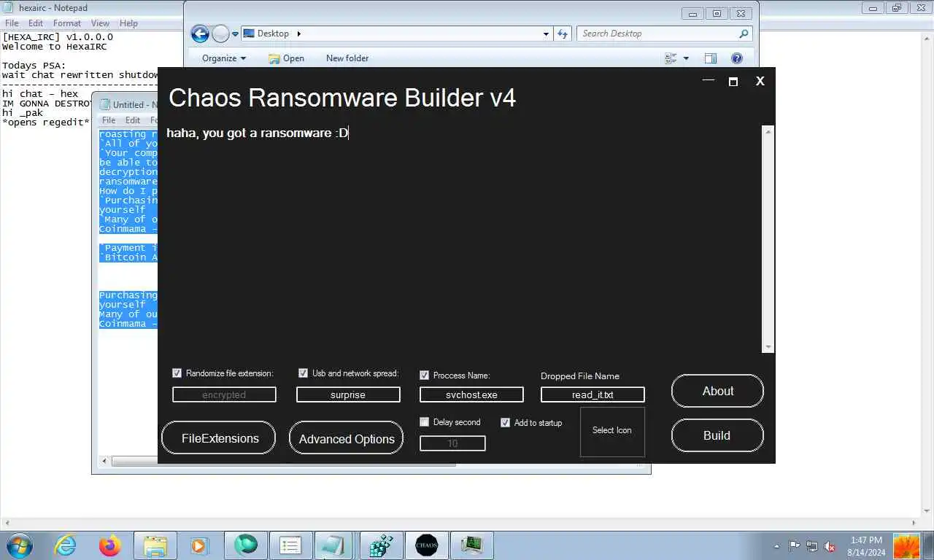Screen dimensions: 934x560
Task: Show hidden system tray icons
Action: coord(776,546)
